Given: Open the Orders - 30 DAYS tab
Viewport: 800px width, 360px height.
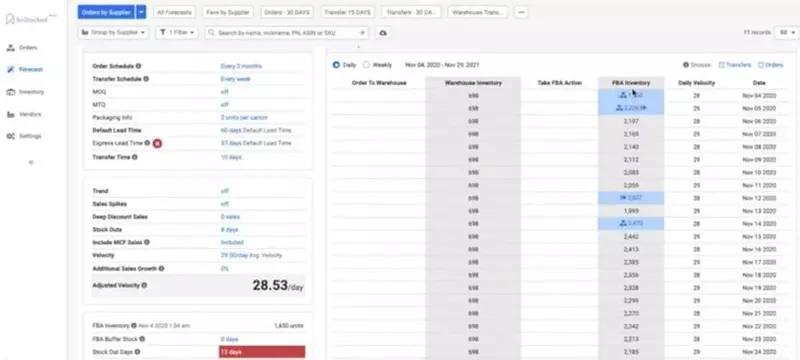Looking at the screenshot, I should coord(287,12).
